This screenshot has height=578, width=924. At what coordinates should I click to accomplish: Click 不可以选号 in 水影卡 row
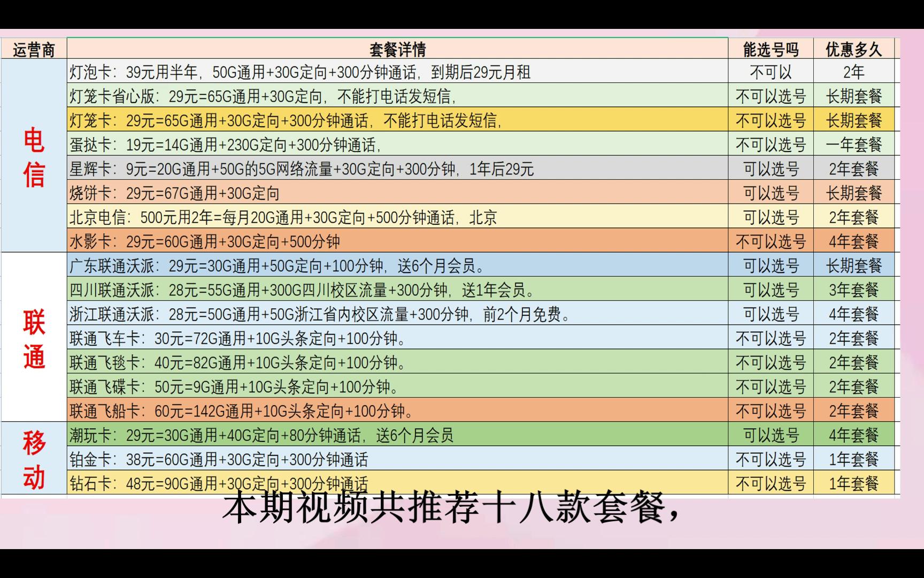click(771, 241)
